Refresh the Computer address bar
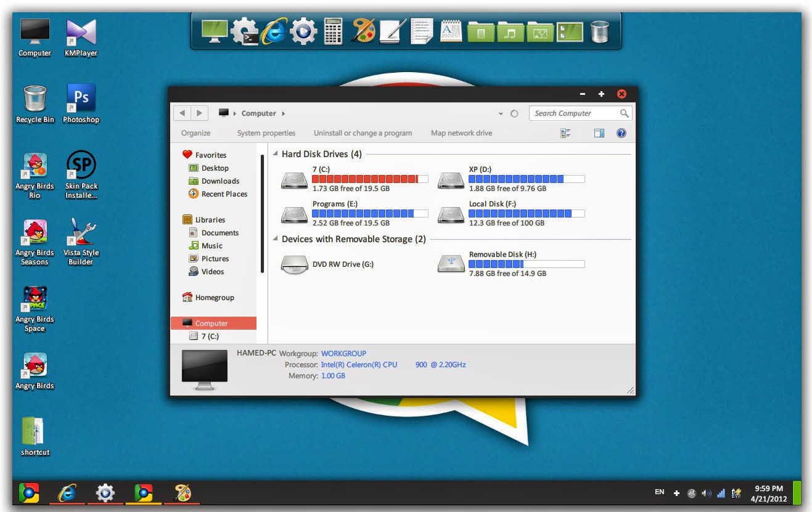 [515, 114]
